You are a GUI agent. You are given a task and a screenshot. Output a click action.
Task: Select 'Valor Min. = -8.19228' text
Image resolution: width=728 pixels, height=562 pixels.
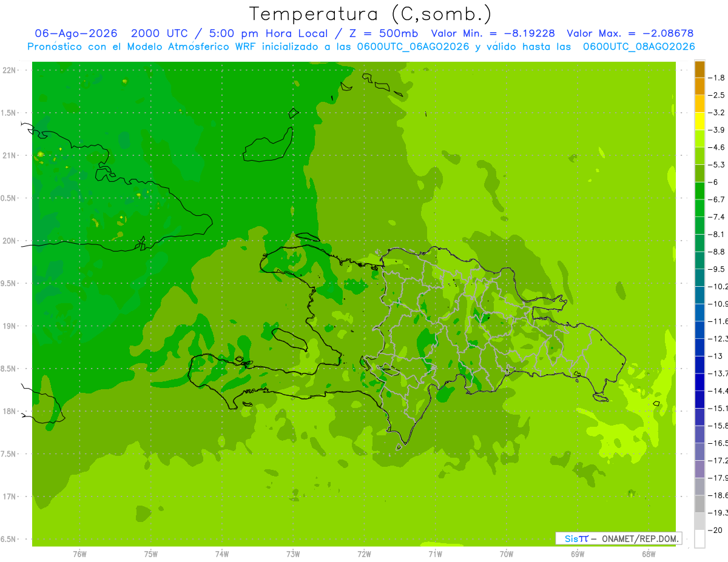coord(493,33)
